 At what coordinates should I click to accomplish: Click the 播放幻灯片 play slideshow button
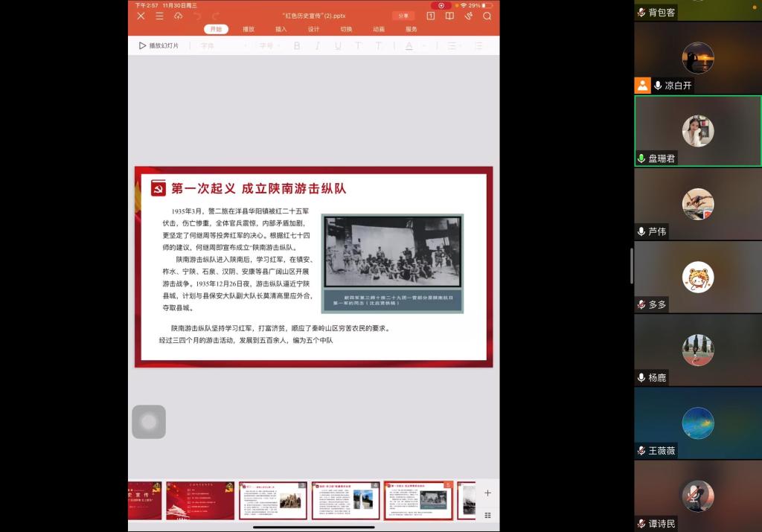pyautogui.click(x=159, y=45)
